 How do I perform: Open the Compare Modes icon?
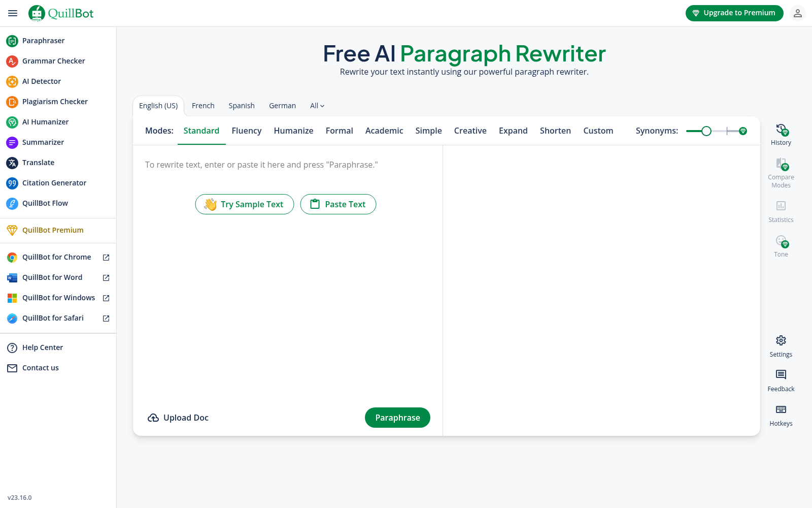[x=781, y=164]
